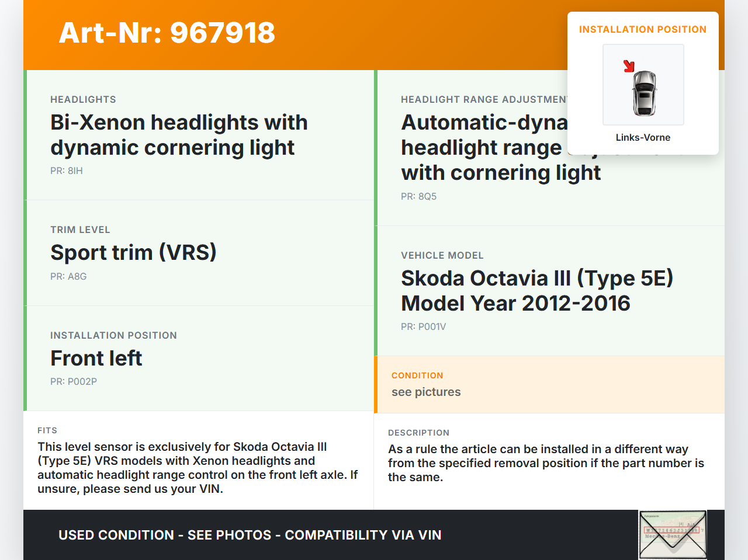The image size is (748, 560).
Task: Click the paragraph starting "This level sensor is exclusively"
Action: 198,468
